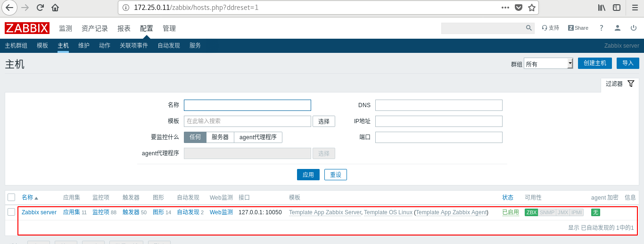Focus the 名称 filter field
The width and height of the screenshot is (644, 244).
click(x=248, y=105)
